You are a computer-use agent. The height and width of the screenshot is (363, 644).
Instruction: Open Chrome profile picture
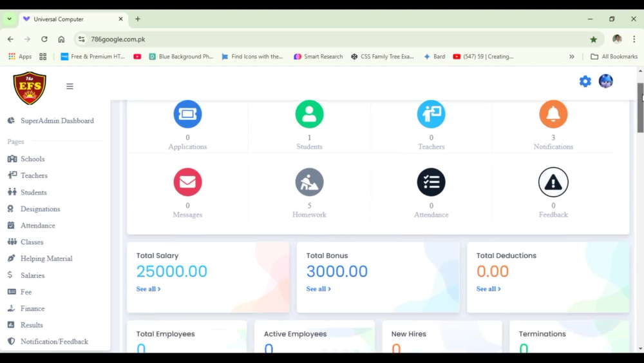[x=617, y=39]
